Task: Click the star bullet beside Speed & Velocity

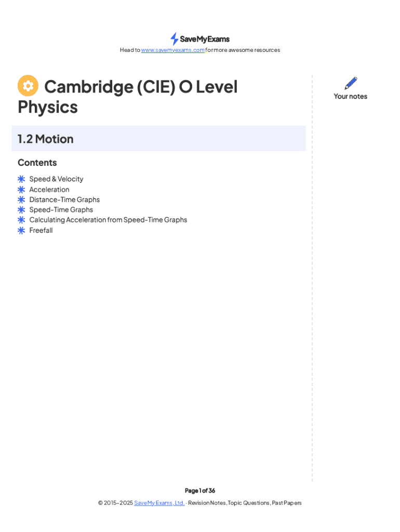Action: coord(21,179)
